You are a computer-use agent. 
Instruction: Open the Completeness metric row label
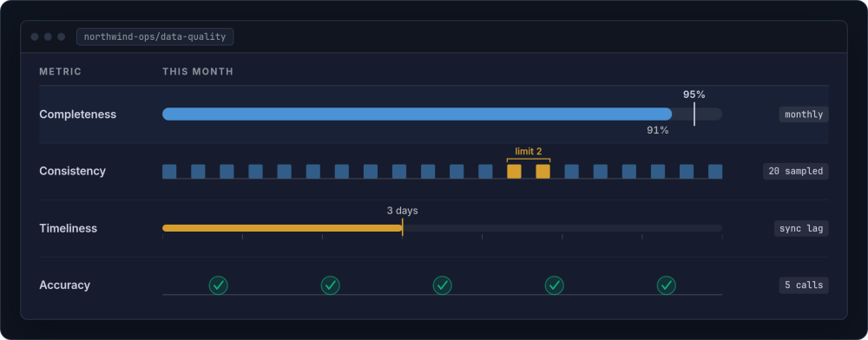(x=77, y=114)
